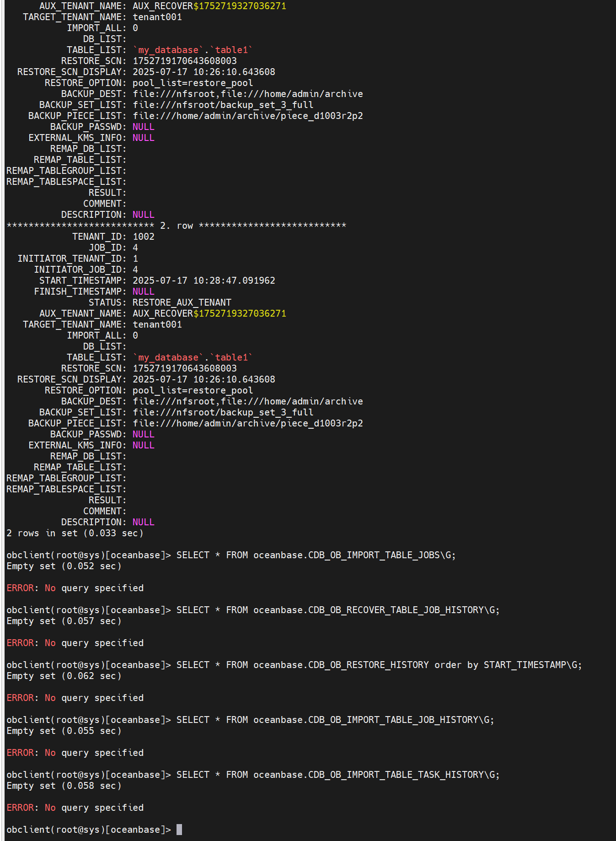616x841 pixels.
Task: Click the second row's RESTORE_OPTION pool_list=restore_pool value
Action: coord(193,390)
